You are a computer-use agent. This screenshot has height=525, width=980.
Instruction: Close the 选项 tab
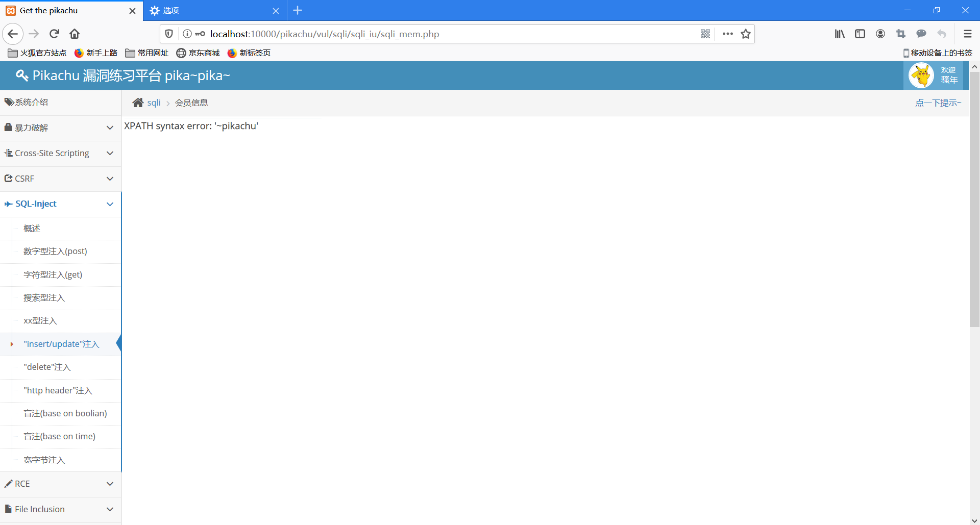click(x=276, y=11)
